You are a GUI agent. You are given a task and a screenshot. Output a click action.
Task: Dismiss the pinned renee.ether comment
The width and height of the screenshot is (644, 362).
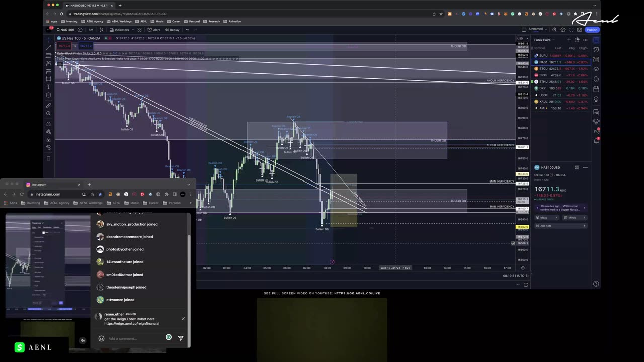183,319
